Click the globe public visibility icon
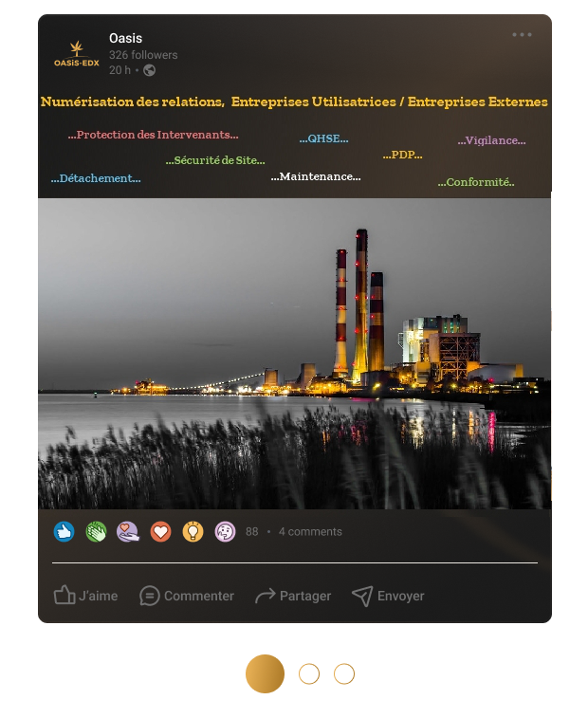 click(149, 70)
